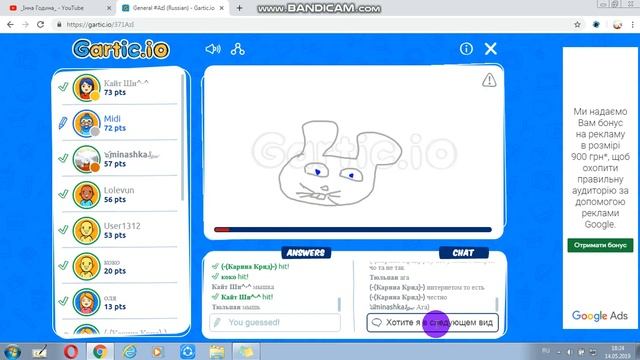
Task: Switch to the YouTube browser tab
Action: (x=58, y=8)
